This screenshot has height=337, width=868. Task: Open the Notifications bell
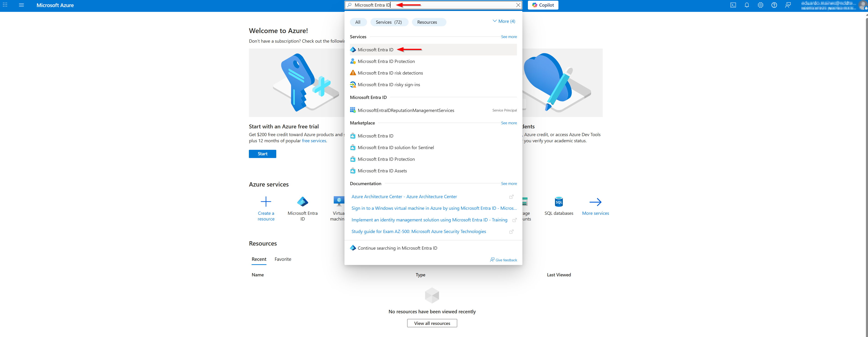coord(747,5)
